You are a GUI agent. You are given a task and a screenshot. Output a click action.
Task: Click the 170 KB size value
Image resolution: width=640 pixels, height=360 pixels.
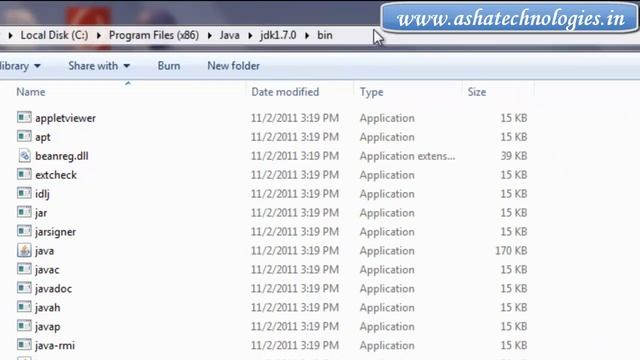pyautogui.click(x=511, y=251)
